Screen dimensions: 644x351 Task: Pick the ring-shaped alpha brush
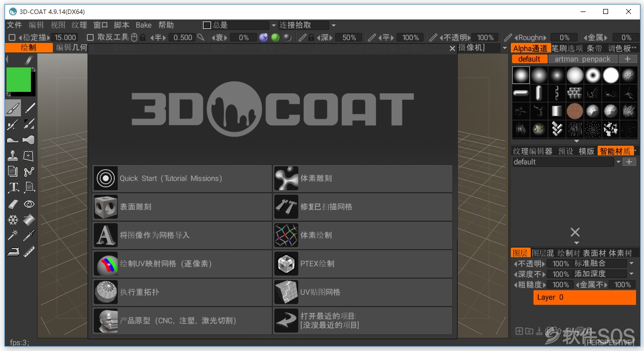coord(593,75)
